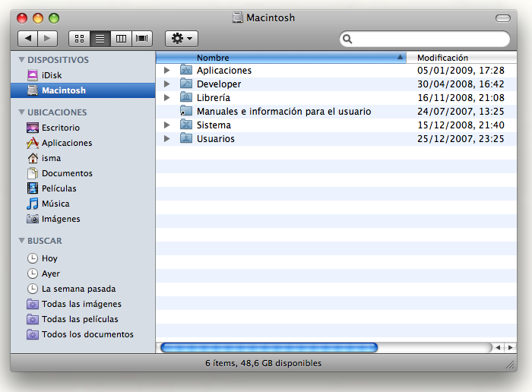The width and height of the screenshot is (532, 392).
Task: Open Películas in the sidebar
Action: (x=83, y=188)
